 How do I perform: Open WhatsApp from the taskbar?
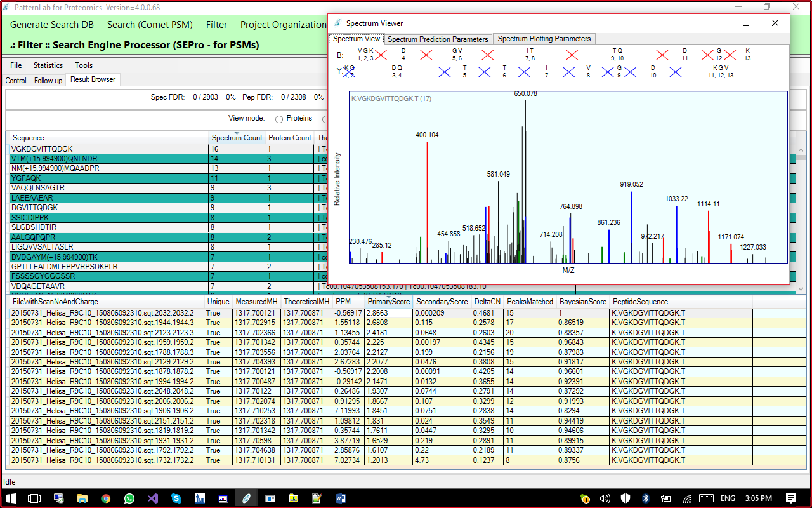(129, 498)
